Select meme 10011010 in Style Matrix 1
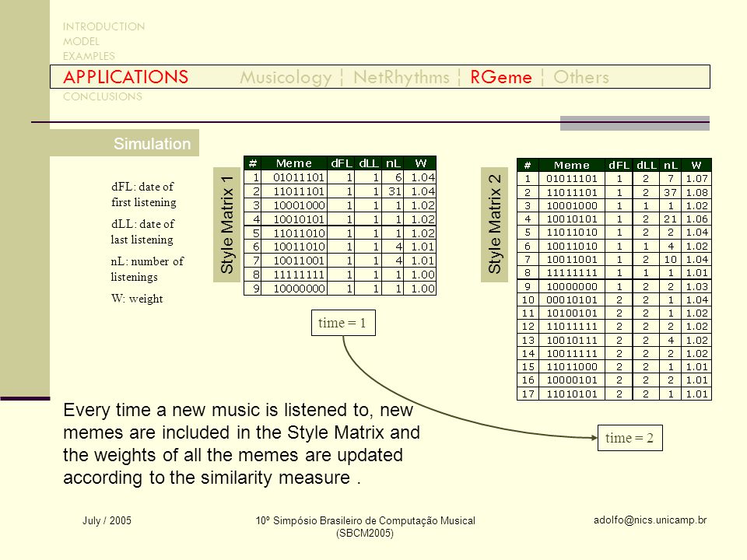This screenshot has height=560, width=747. [x=299, y=247]
